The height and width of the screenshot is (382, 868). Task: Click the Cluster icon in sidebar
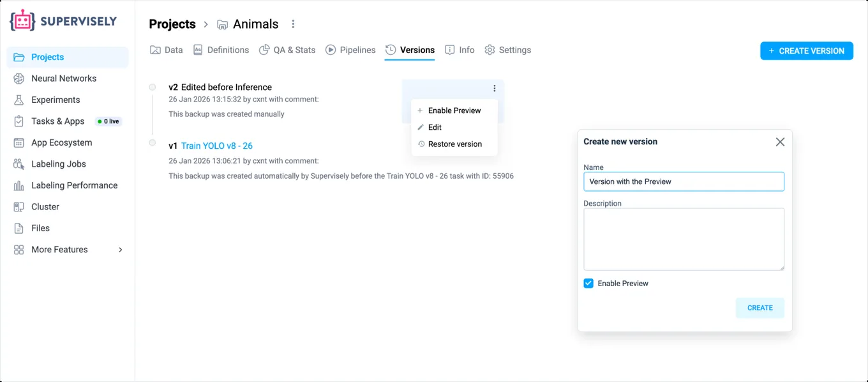(x=19, y=207)
